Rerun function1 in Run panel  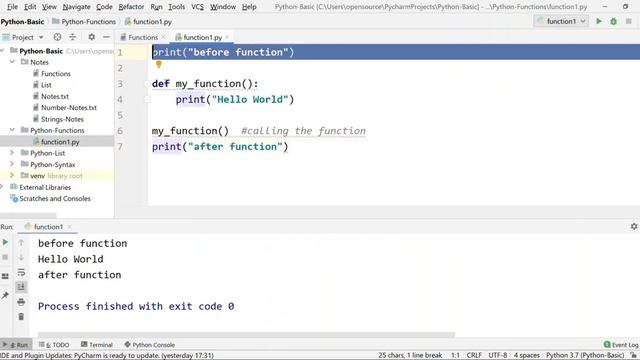click(x=5, y=242)
